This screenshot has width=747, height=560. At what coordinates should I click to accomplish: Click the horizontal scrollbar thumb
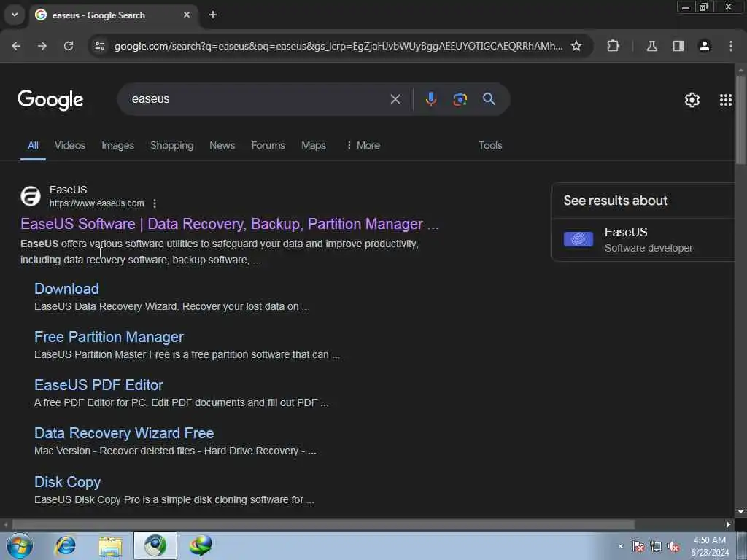(x=323, y=525)
